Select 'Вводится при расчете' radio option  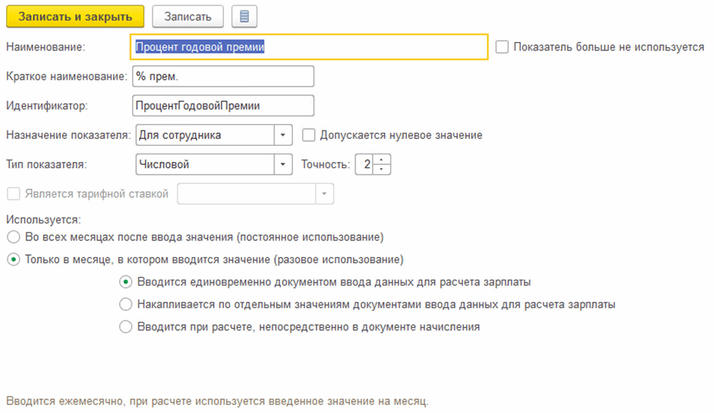(125, 326)
